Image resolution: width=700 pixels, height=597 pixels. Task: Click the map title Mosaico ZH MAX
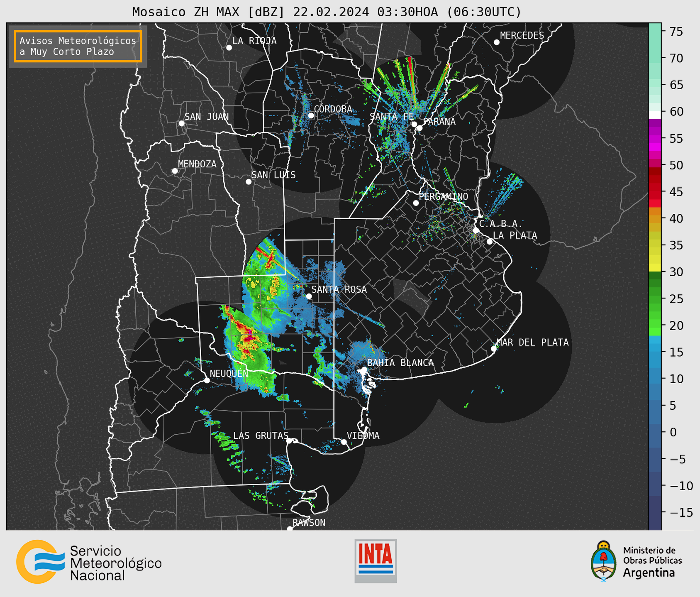coord(326,12)
